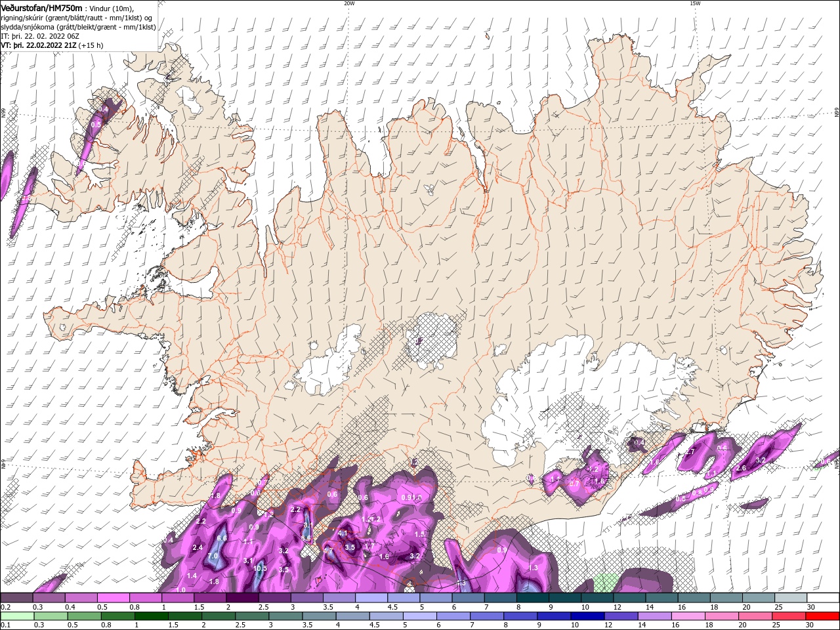Click the '1.0' precipitation value on map
The image size is (840, 630).
[181, 590]
